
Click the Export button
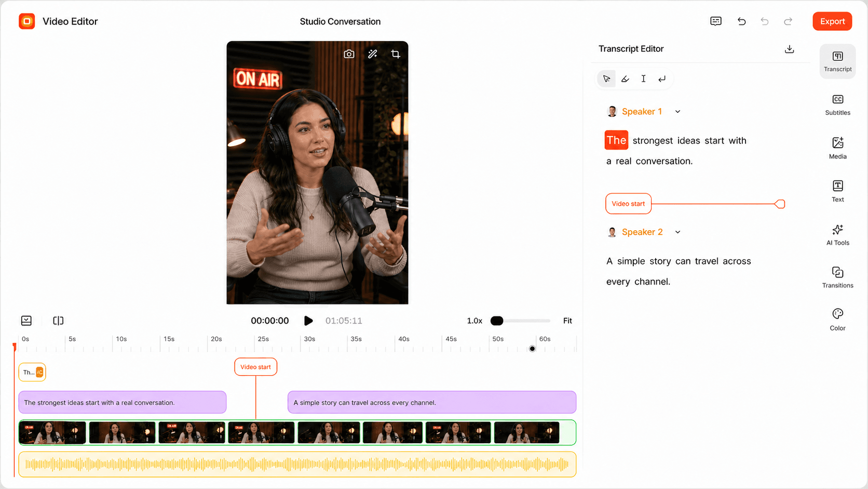(x=832, y=21)
